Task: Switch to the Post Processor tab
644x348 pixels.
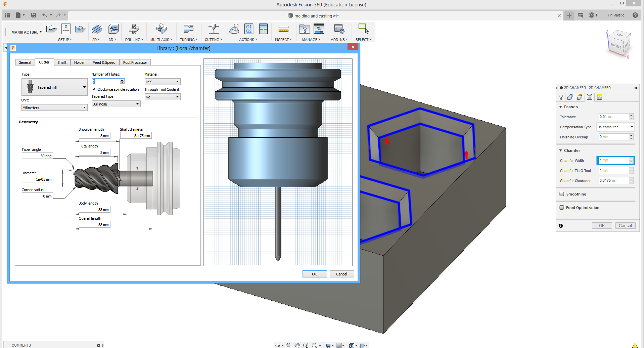Action: pyautogui.click(x=135, y=62)
